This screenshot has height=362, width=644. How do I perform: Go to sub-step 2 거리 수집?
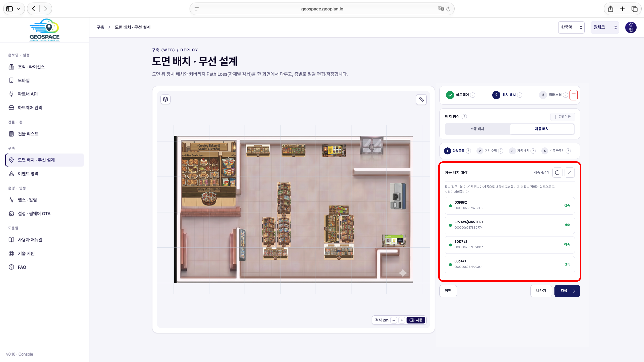487,151
